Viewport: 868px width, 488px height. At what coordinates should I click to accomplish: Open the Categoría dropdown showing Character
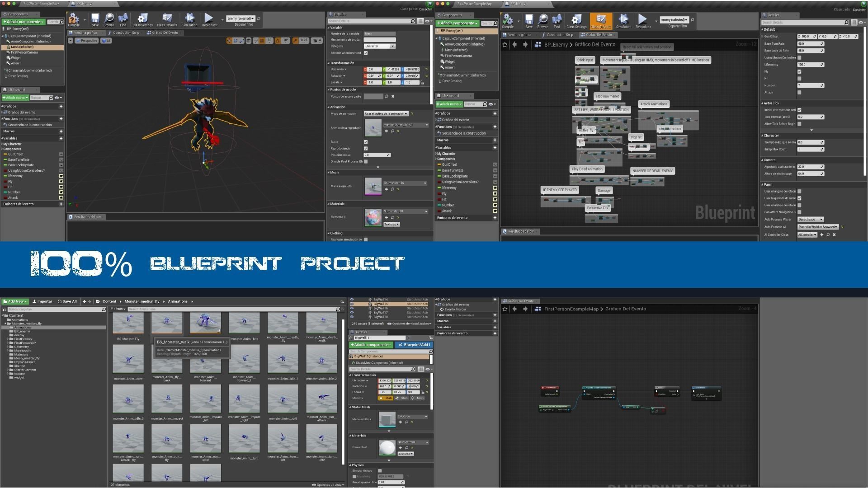[x=380, y=46]
